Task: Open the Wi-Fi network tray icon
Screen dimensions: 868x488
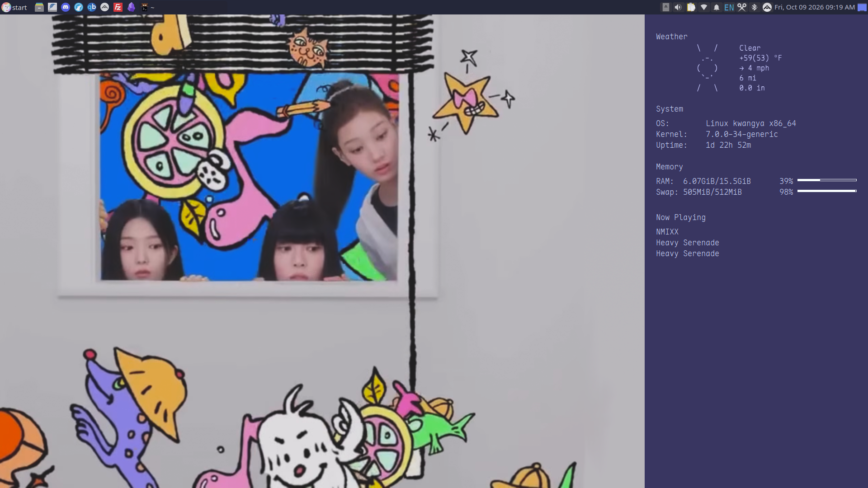Action: click(704, 7)
